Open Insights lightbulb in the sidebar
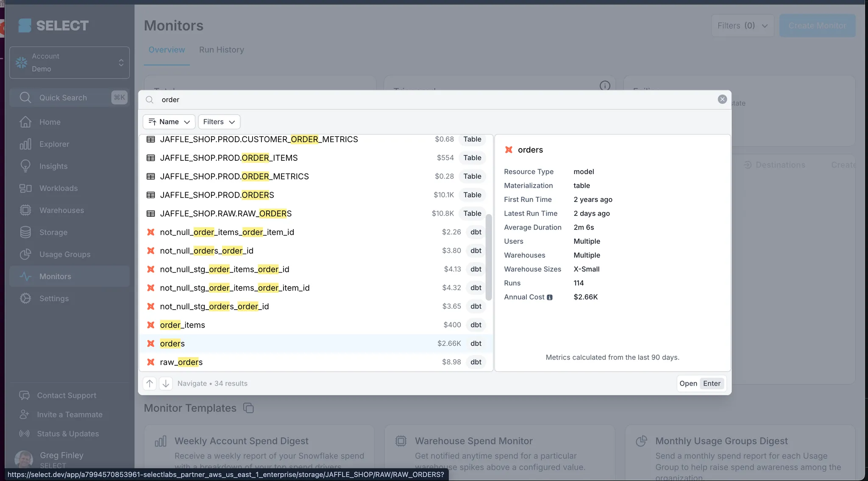 pyautogui.click(x=25, y=166)
